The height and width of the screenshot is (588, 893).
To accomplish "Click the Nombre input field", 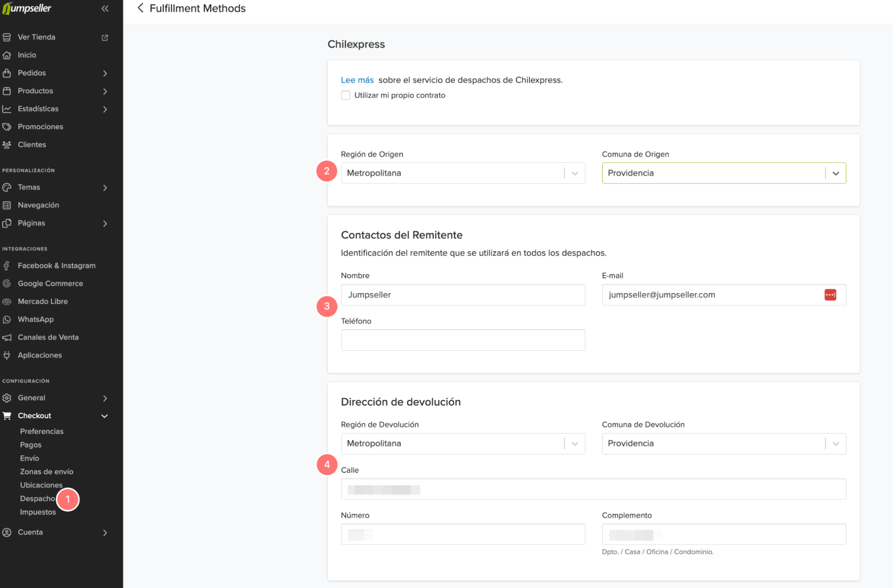I will pyautogui.click(x=463, y=295).
